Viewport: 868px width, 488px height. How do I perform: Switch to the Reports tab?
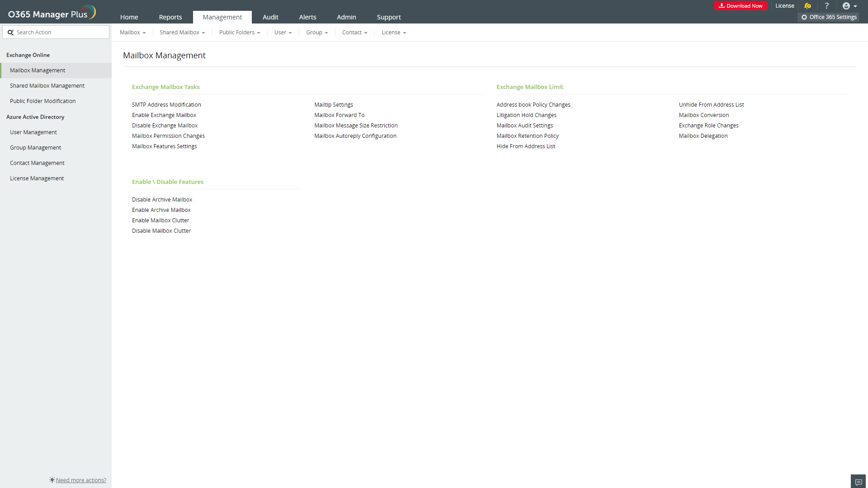(x=170, y=17)
